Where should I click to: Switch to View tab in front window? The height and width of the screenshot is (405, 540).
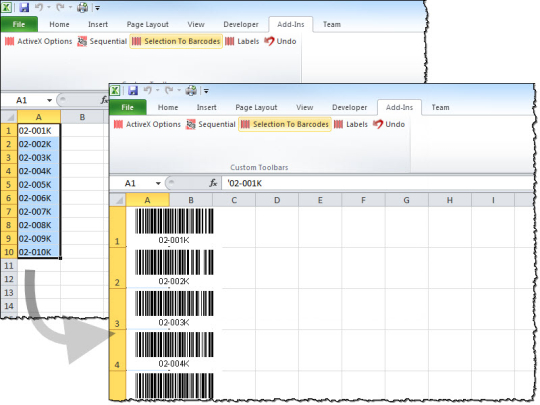[x=305, y=107]
